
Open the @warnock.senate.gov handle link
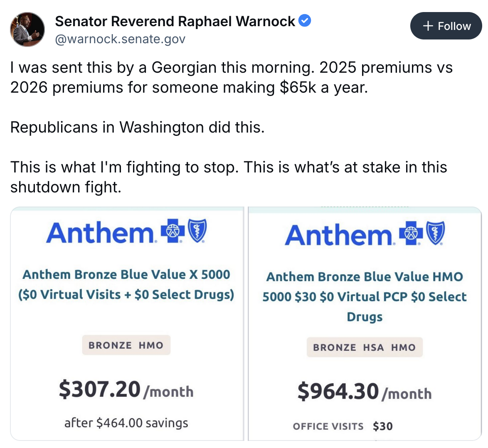120,39
